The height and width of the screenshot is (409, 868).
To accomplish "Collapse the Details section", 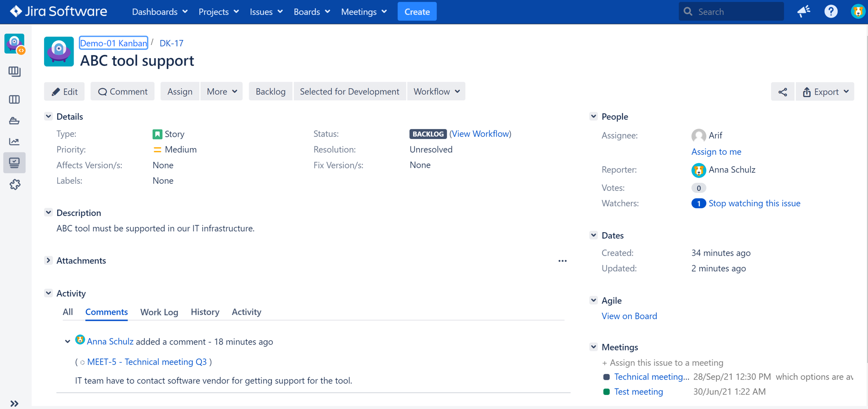I will (49, 116).
